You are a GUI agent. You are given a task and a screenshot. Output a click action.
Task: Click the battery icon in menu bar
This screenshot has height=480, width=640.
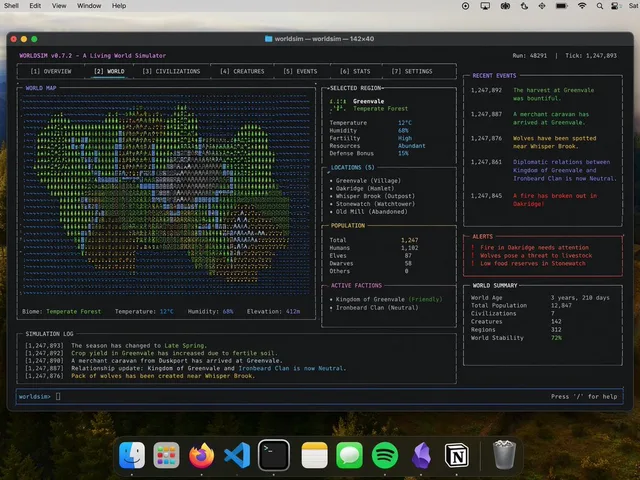pyautogui.click(x=562, y=6)
